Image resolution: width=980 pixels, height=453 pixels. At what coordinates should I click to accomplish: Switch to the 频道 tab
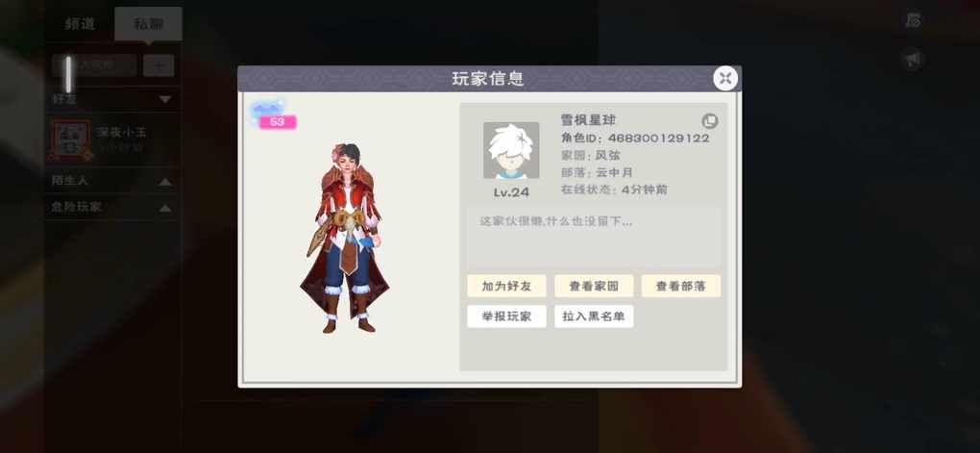point(81,24)
